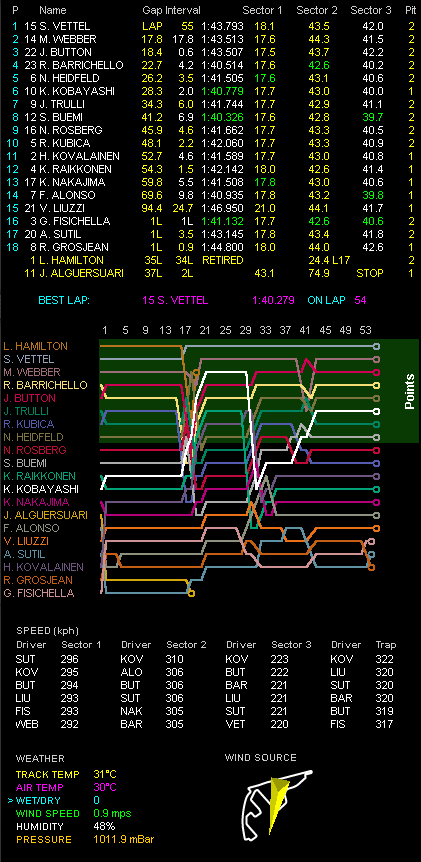This screenshot has height=862, width=421.
Task: Select humidity value 48%
Action: [x=104, y=826]
